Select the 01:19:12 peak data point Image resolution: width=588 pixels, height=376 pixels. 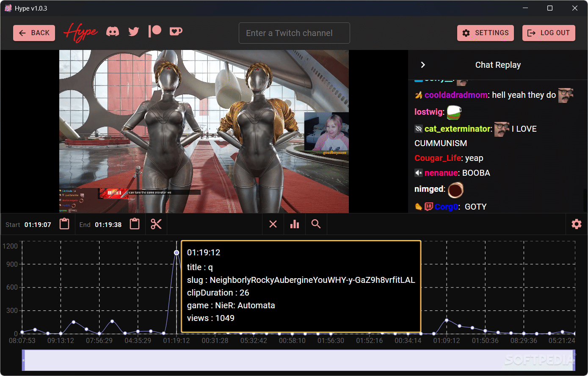pos(177,252)
